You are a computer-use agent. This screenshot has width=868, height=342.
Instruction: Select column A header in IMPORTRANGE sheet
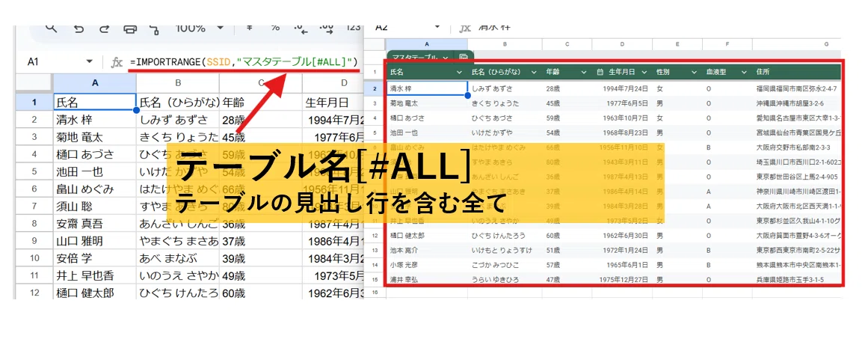tap(95, 83)
